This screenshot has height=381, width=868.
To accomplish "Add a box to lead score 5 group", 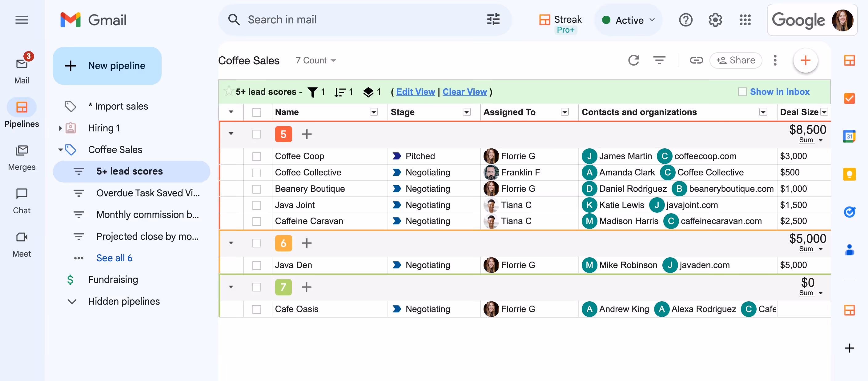I will pos(307,134).
